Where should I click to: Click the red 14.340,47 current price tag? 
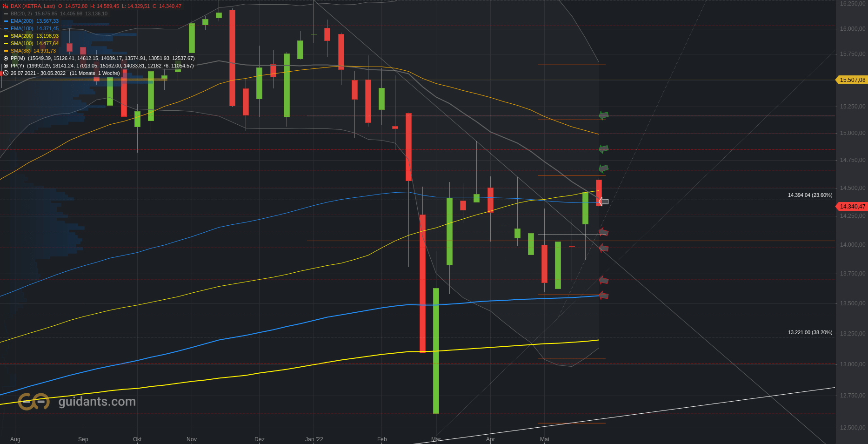coord(851,206)
